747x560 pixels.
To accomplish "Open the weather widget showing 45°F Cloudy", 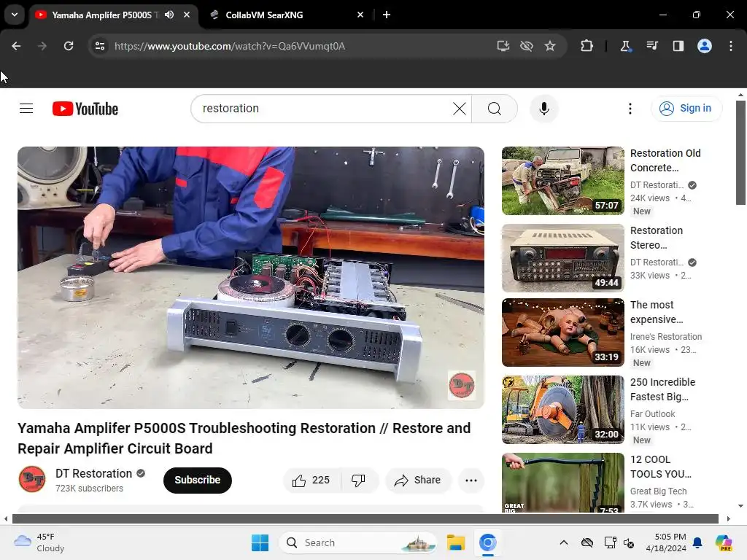I will coord(39,542).
